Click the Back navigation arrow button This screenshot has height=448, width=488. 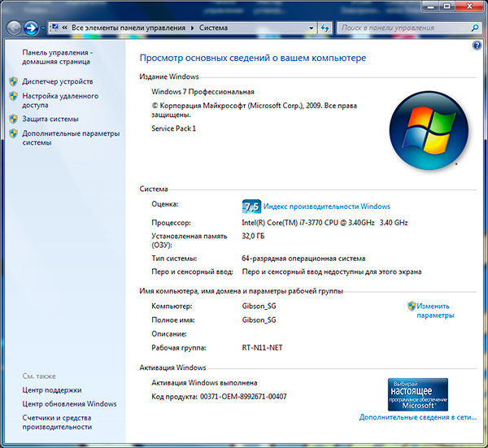(14, 28)
